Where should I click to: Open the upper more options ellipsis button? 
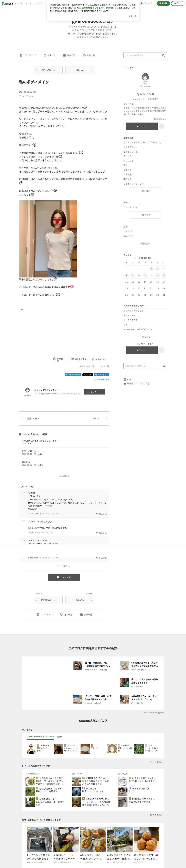pyautogui.click(x=162, y=126)
